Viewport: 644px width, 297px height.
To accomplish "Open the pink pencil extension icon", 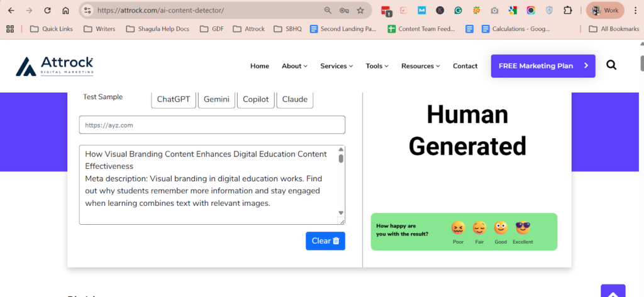I will click(x=403, y=11).
